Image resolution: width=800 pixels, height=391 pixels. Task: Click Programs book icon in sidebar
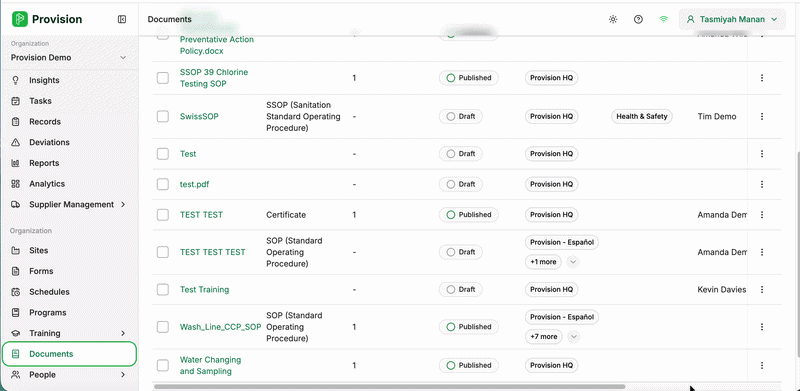pos(16,312)
